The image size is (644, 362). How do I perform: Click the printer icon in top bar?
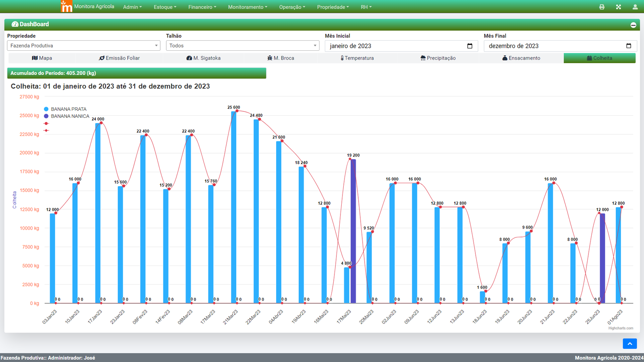[602, 7]
